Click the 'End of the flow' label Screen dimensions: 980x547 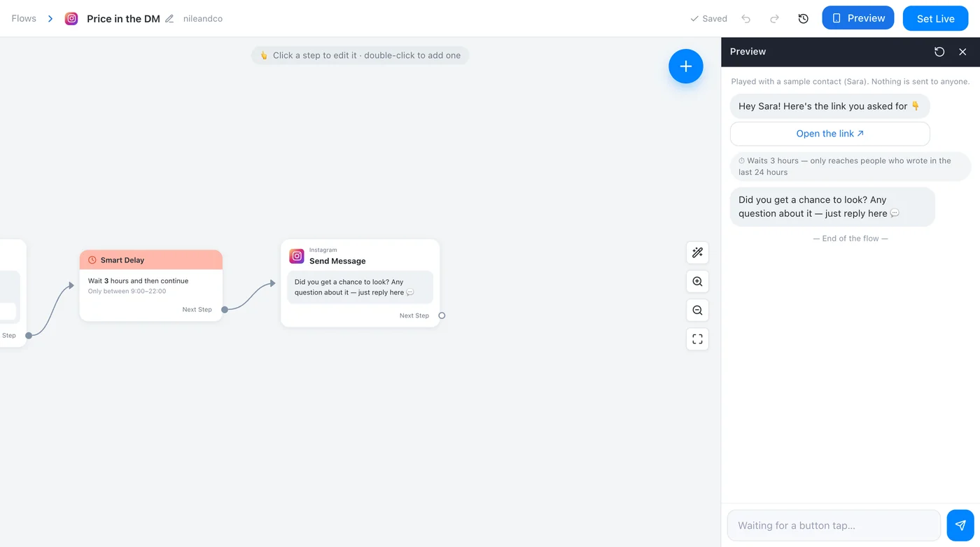click(x=850, y=239)
